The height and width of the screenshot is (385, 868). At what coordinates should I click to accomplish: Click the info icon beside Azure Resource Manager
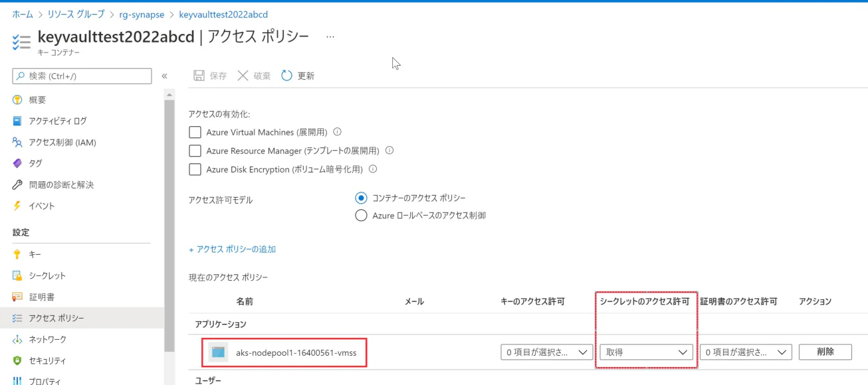390,151
